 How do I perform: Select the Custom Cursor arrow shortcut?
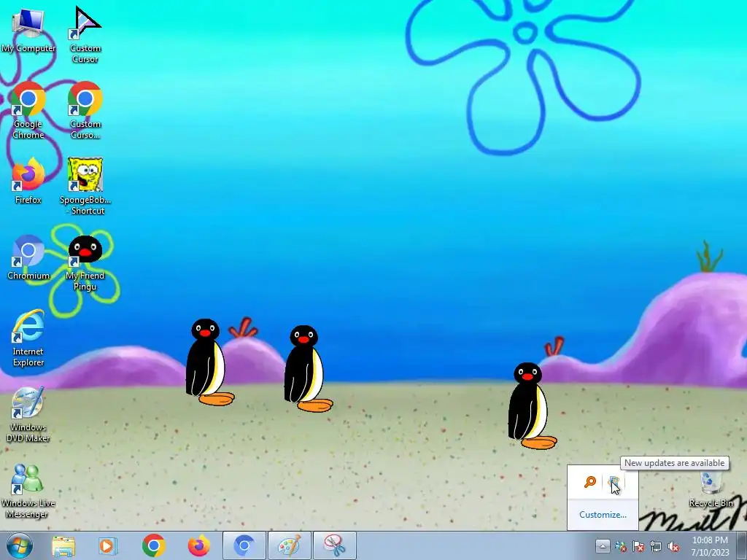point(85,34)
